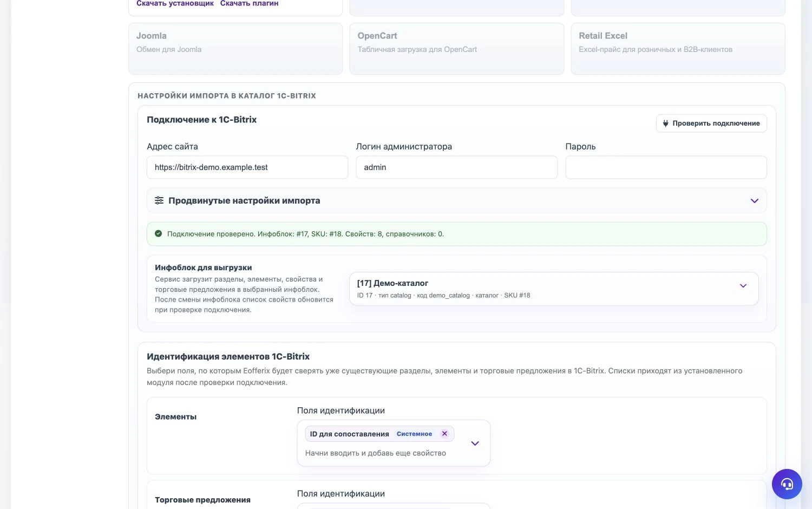Focus the Логин администратора input field
Screen dimensions: 812x509
456,167
